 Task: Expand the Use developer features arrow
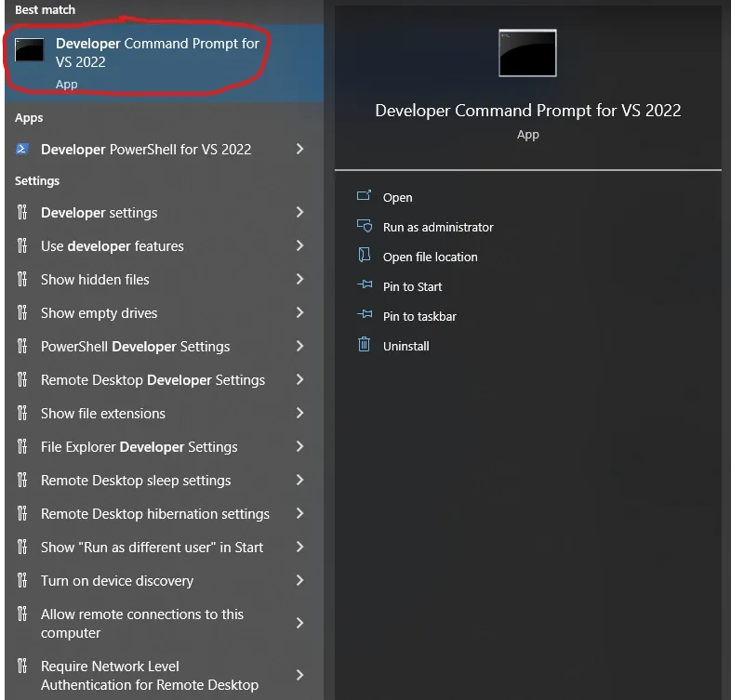click(x=300, y=245)
